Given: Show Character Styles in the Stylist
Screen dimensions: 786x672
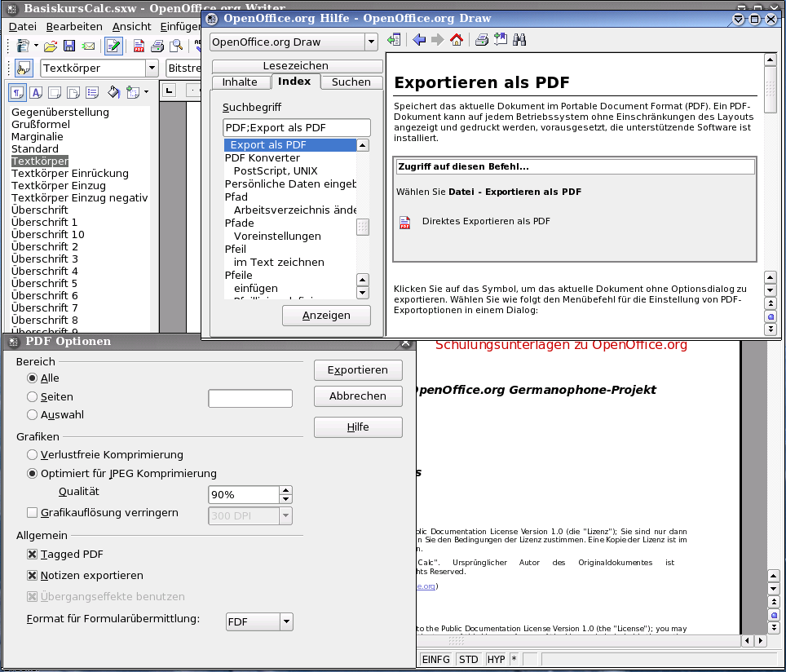Looking at the screenshot, I should click(x=35, y=92).
